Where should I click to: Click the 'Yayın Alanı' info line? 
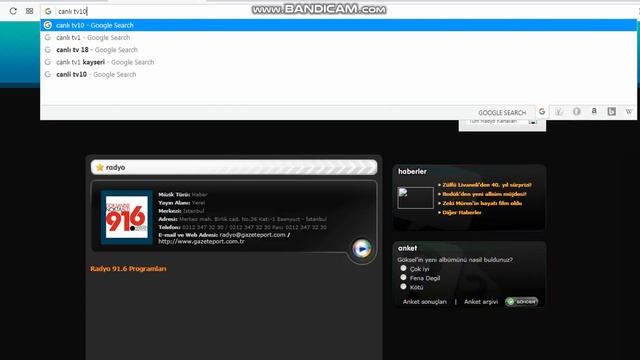click(182, 203)
